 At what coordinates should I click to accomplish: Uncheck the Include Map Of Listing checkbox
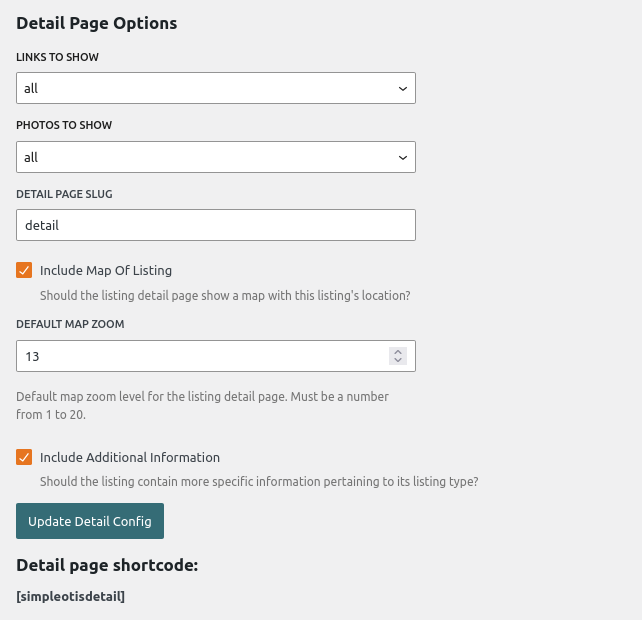point(24,270)
